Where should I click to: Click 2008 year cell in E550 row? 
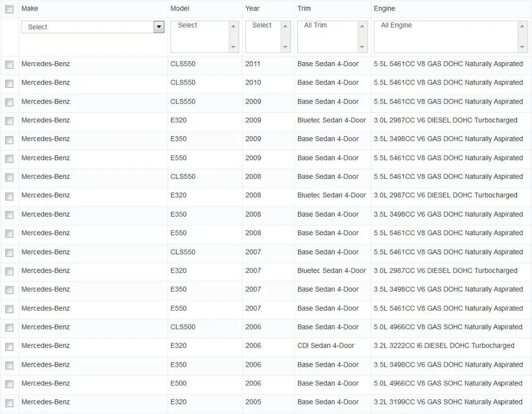pos(253,233)
